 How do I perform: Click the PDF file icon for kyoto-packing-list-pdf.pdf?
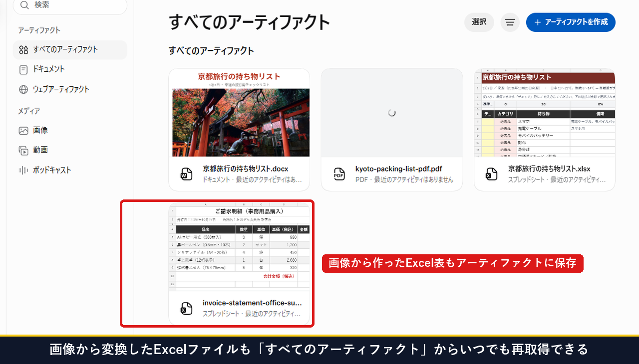click(339, 174)
